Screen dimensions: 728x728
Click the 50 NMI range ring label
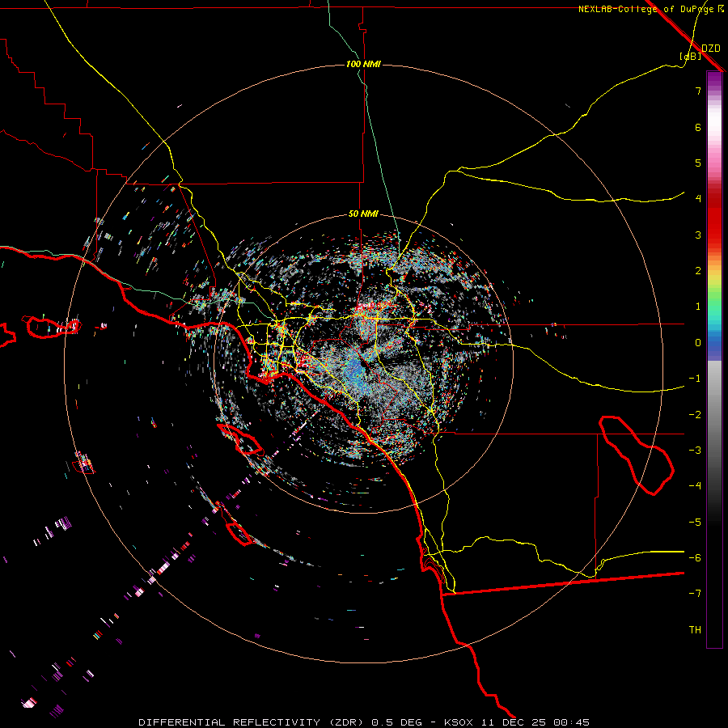point(363,214)
